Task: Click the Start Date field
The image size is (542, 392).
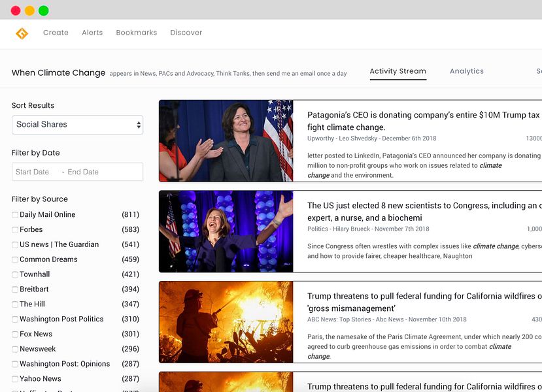Action: coord(32,172)
